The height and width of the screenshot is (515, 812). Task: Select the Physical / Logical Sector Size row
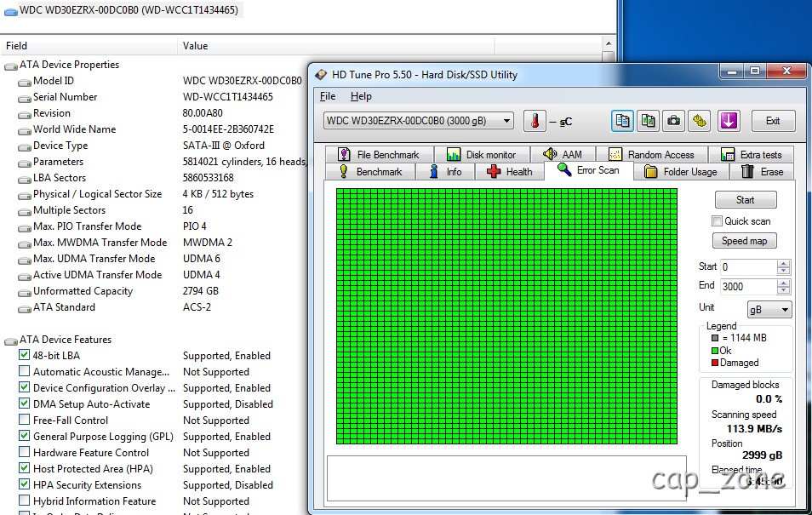pyautogui.click(x=153, y=194)
